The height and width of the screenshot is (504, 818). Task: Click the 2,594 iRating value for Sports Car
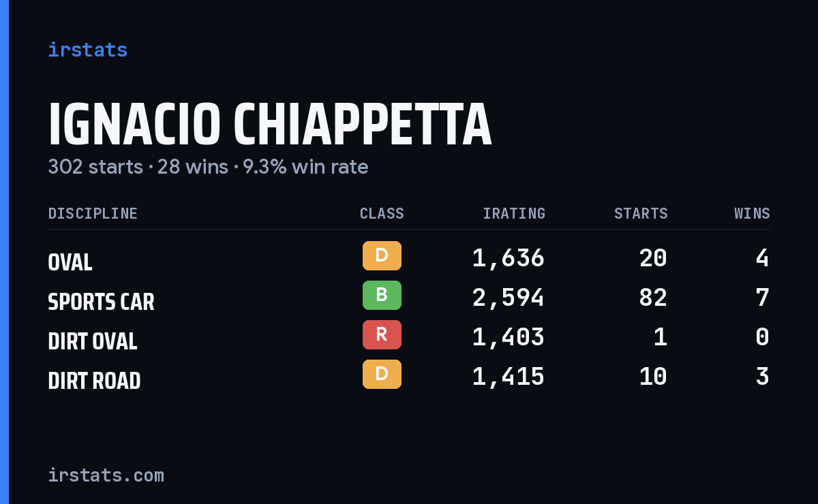[509, 298]
